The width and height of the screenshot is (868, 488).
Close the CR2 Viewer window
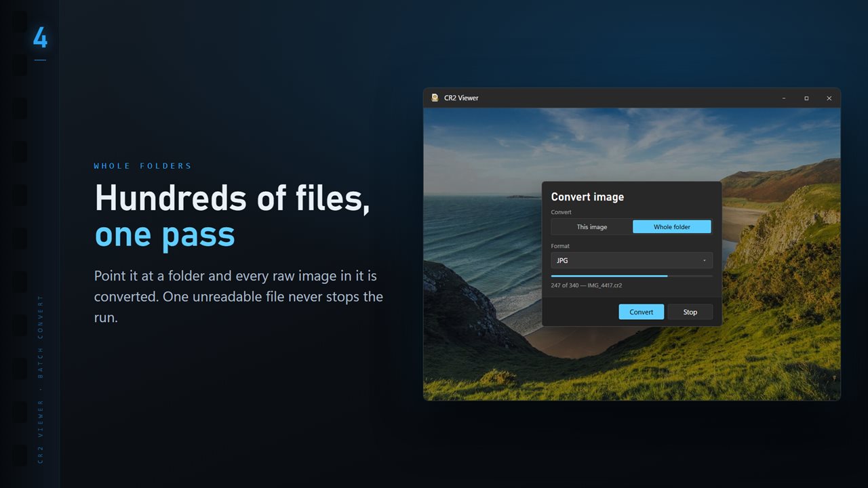click(x=829, y=98)
